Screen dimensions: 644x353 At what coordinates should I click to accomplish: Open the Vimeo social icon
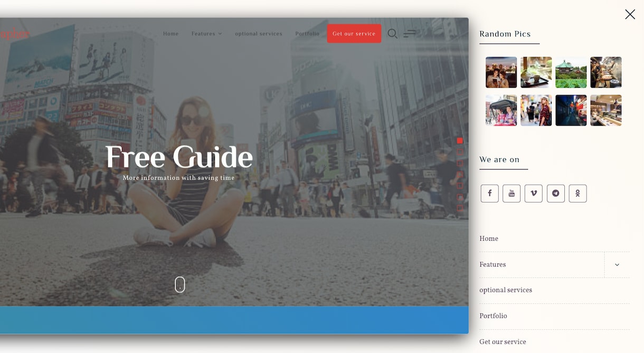click(x=534, y=193)
